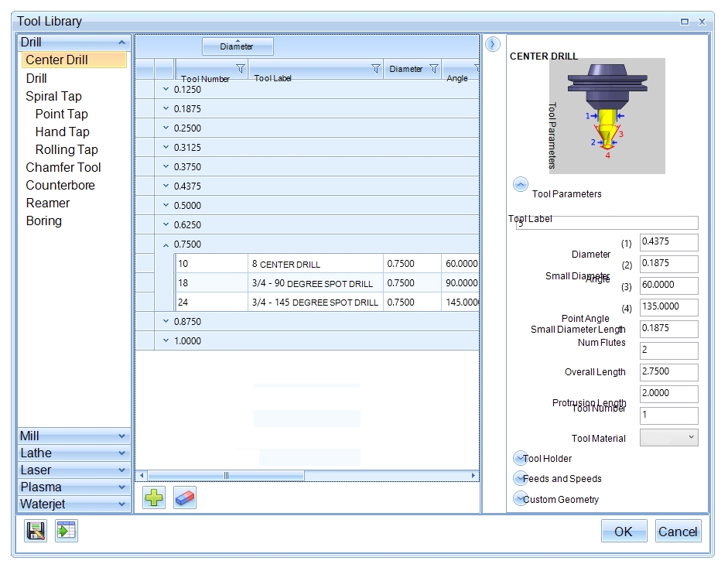Collapse the 0.7500 diameter group
This screenshot has width=728, height=571.
[x=166, y=244]
